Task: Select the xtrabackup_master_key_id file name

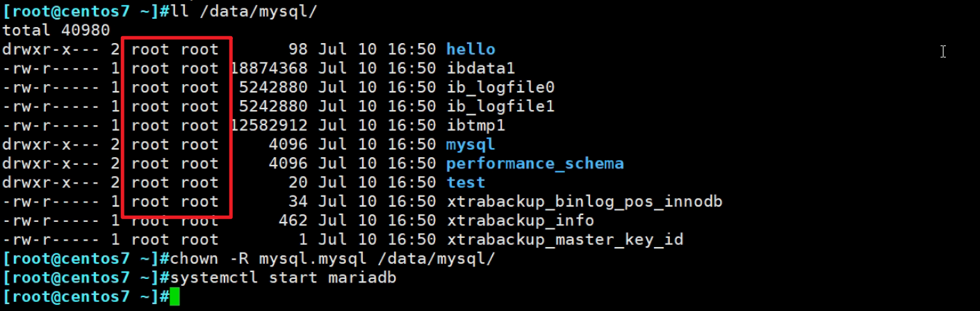Action: pos(564,240)
